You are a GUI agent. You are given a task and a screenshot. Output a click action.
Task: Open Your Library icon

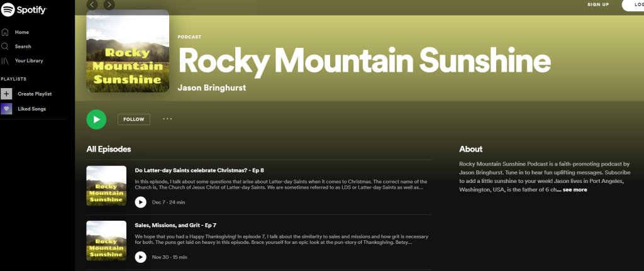coord(5,61)
